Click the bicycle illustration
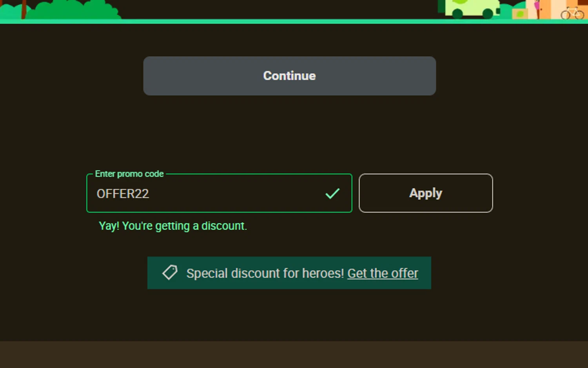This screenshot has width=588, height=368. pyautogui.click(x=572, y=13)
